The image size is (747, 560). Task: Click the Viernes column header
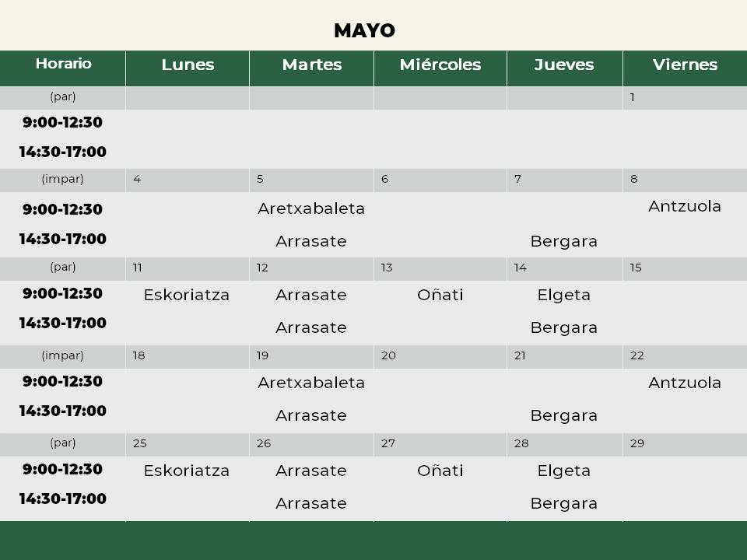(x=685, y=65)
